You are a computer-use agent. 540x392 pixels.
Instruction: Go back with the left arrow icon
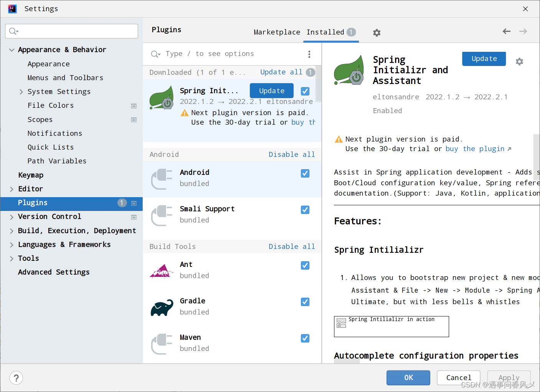(507, 31)
